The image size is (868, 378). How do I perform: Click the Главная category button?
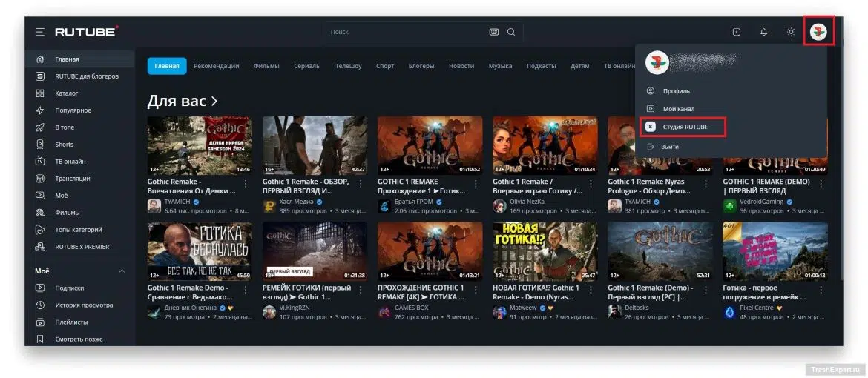coord(167,66)
